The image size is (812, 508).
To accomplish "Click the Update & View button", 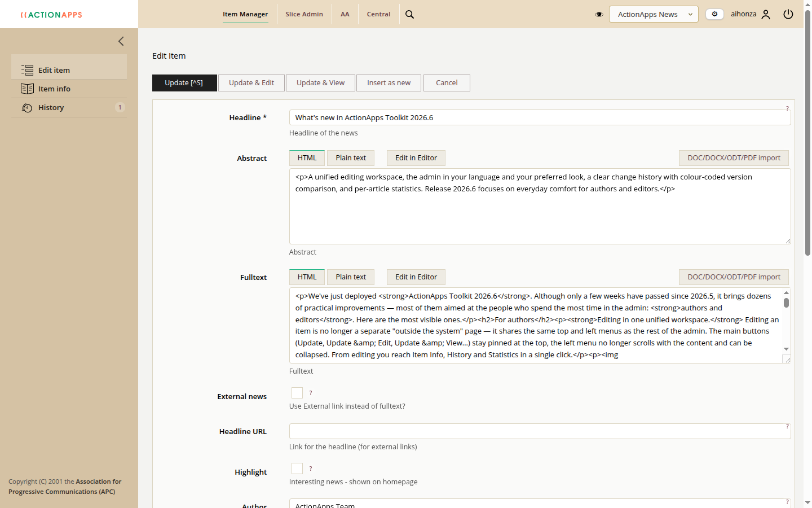I will (321, 83).
